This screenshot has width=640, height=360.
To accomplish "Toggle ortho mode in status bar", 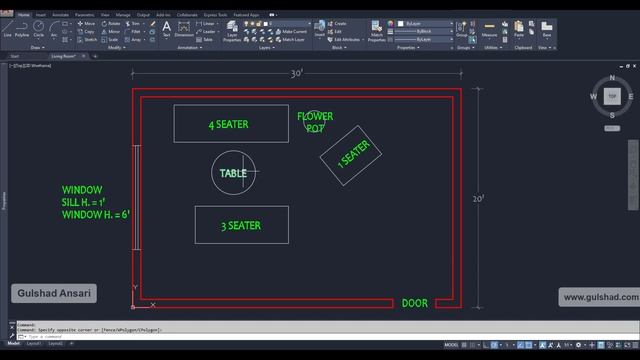I will (486, 345).
